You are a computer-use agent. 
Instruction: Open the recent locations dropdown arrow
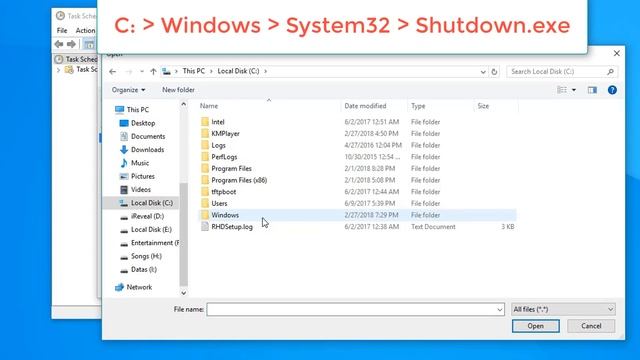click(142, 71)
